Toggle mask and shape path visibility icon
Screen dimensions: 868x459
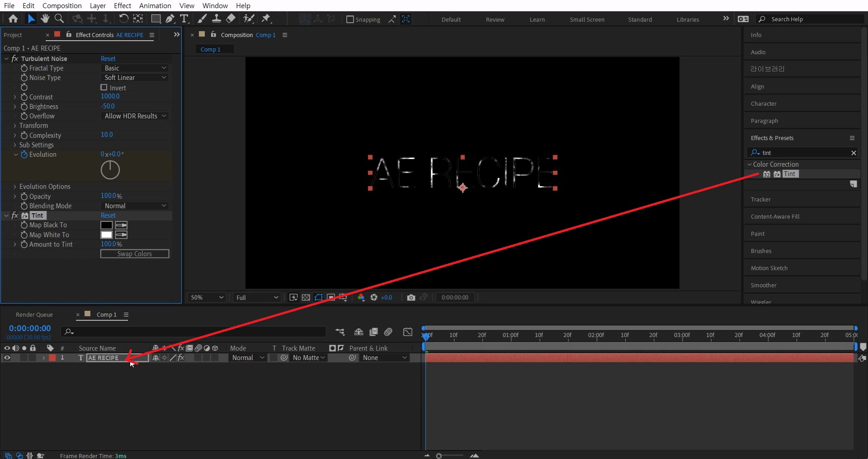point(319,297)
